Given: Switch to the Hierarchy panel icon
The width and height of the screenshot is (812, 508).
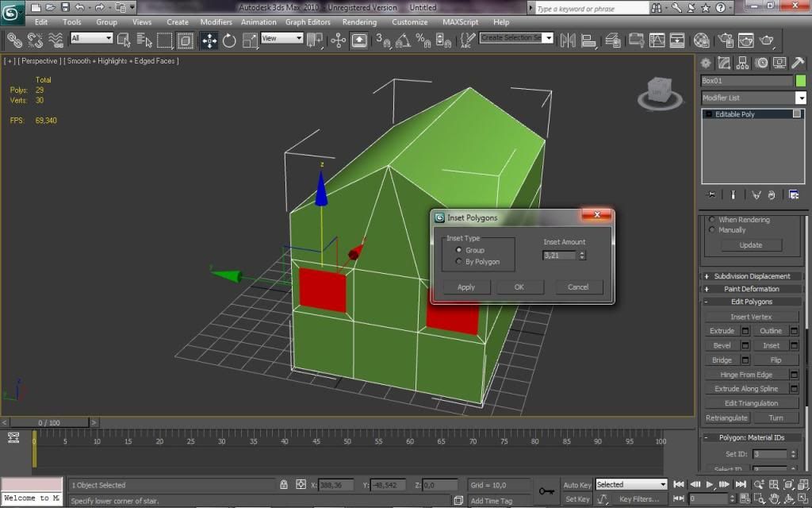Looking at the screenshot, I should pyautogui.click(x=743, y=63).
